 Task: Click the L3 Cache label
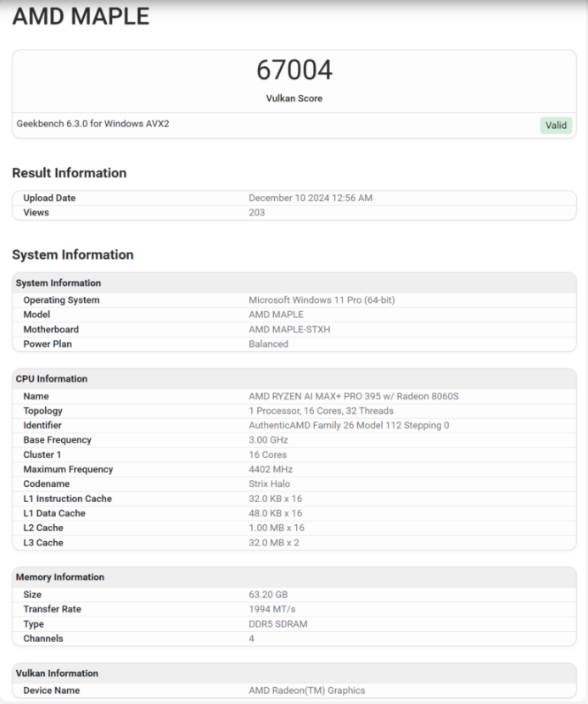(x=43, y=542)
